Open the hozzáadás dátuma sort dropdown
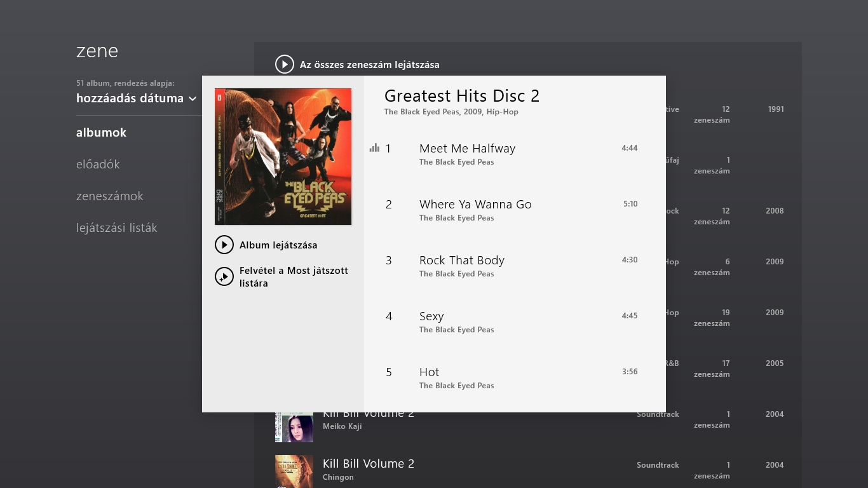Viewport: 868px width, 488px height. click(x=136, y=98)
